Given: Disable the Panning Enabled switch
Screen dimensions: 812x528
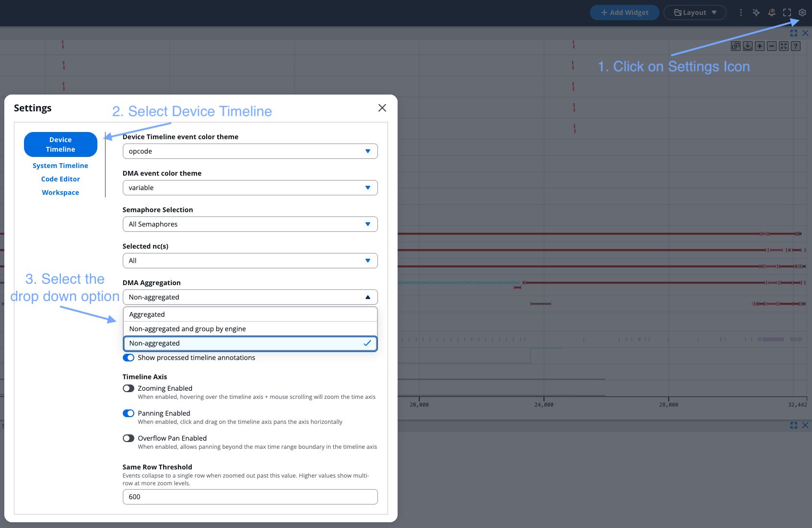Looking at the screenshot, I should [129, 413].
